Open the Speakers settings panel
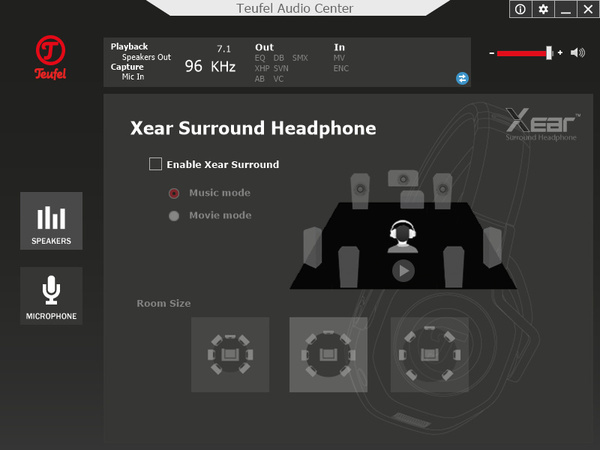The image size is (600, 450). click(x=51, y=221)
